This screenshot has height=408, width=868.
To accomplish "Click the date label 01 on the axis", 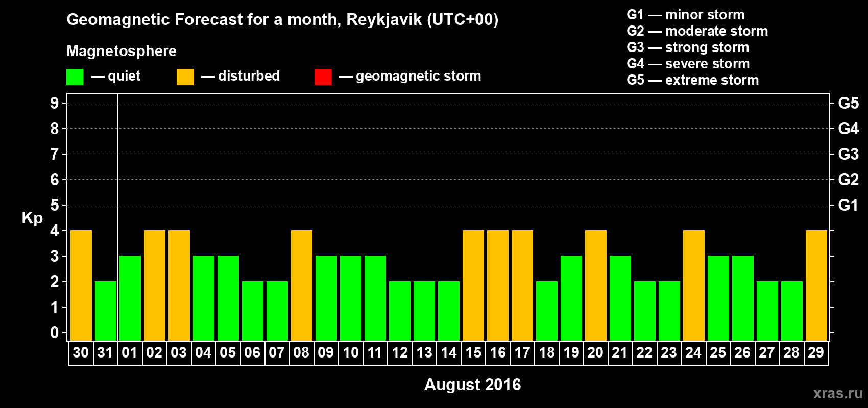I will coord(130,353).
